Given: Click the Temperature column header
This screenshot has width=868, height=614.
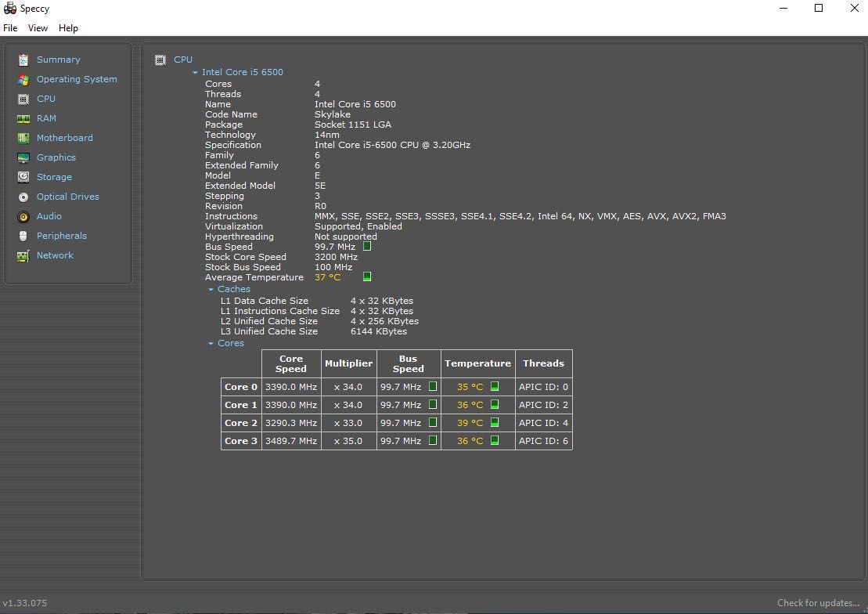Looking at the screenshot, I should click(x=477, y=363).
